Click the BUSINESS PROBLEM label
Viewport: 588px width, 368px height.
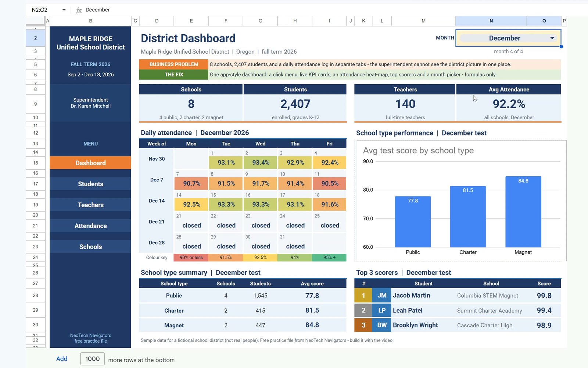click(x=173, y=64)
